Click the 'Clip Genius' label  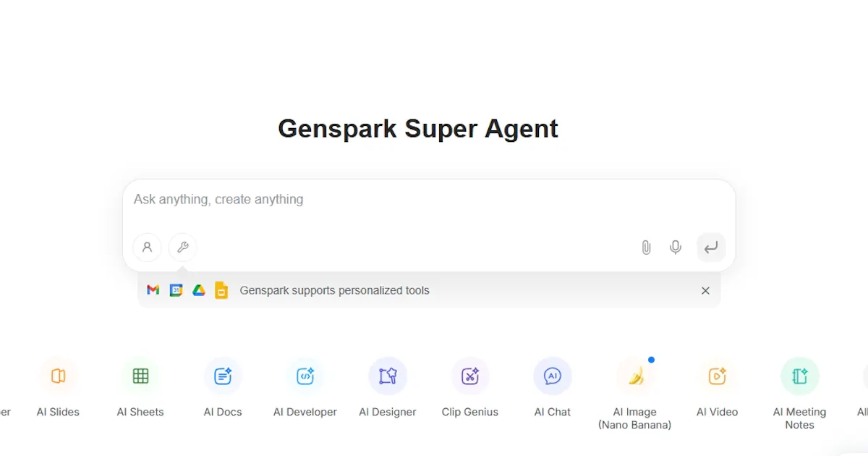click(470, 412)
